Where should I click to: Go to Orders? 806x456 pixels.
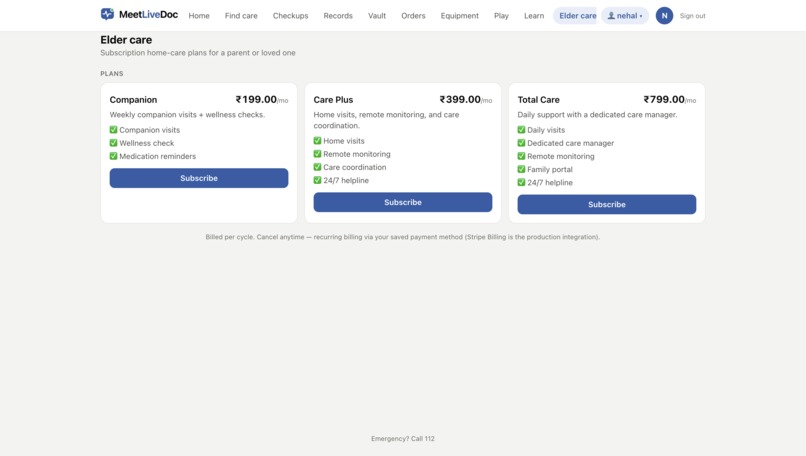pos(413,16)
